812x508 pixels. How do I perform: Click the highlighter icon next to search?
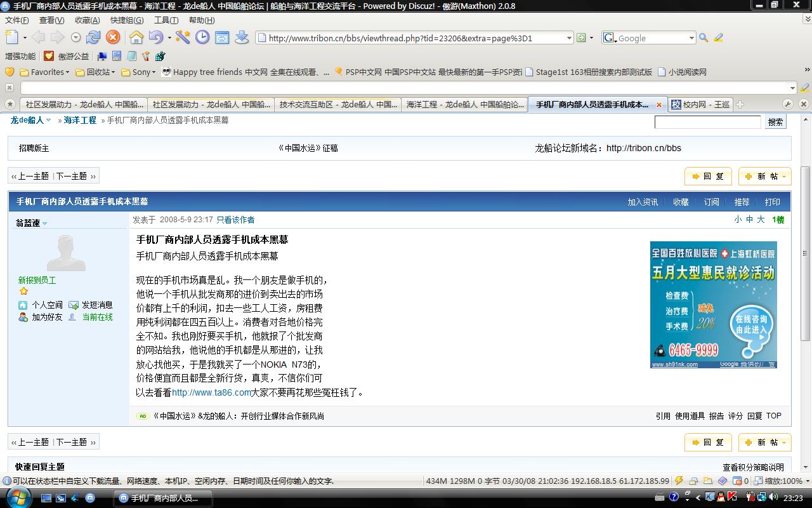click(719, 38)
